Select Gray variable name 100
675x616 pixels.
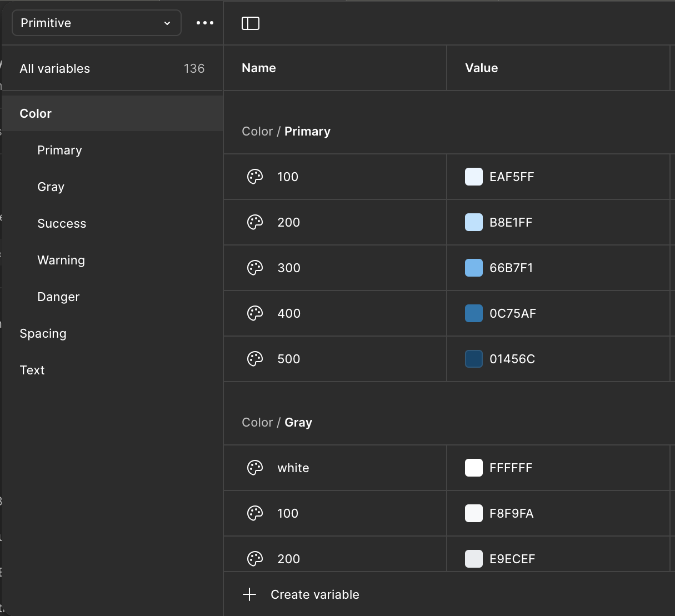pyautogui.click(x=288, y=513)
